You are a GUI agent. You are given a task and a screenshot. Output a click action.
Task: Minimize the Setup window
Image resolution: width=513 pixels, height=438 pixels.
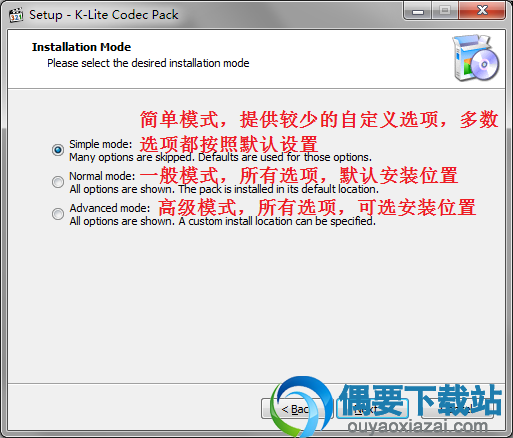417,11
